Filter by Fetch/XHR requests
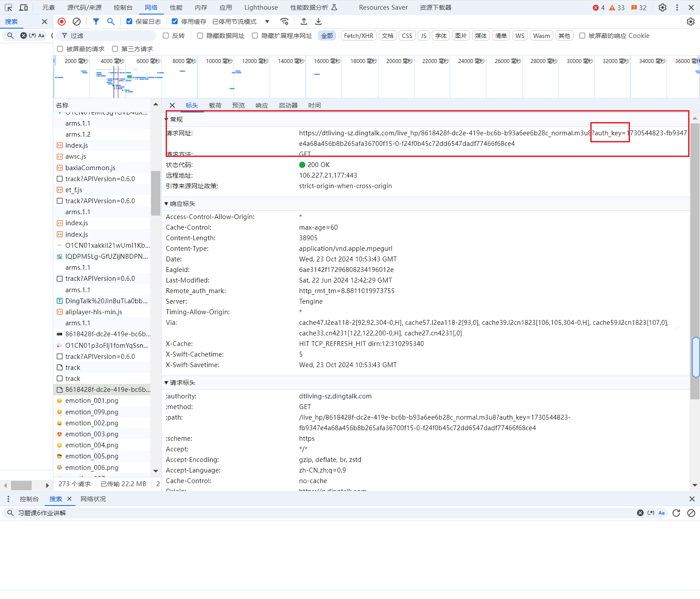 pos(359,36)
